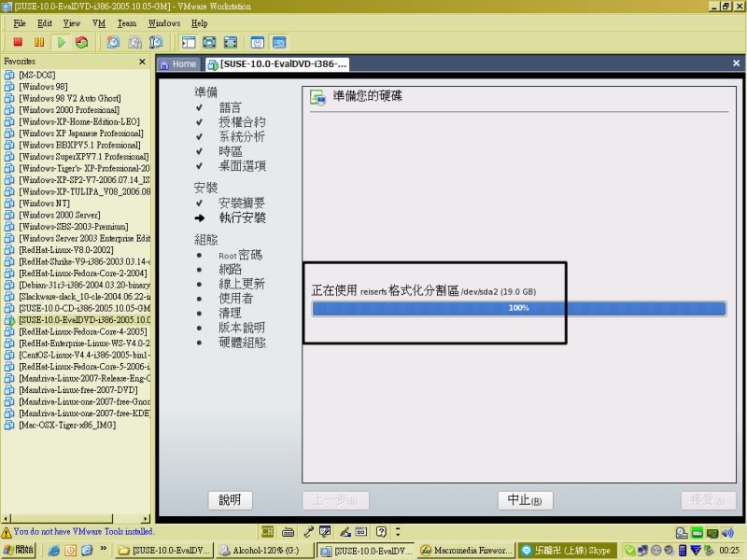Select [Windows-SBS-2003-Premium] in Favorites
The height and width of the screenshot is (560, 747).
click(x=74, y=227)
